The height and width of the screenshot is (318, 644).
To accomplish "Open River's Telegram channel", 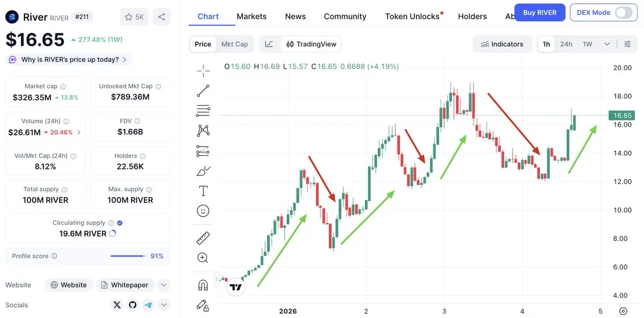I will pyautogui.click(x=148, y=305).
